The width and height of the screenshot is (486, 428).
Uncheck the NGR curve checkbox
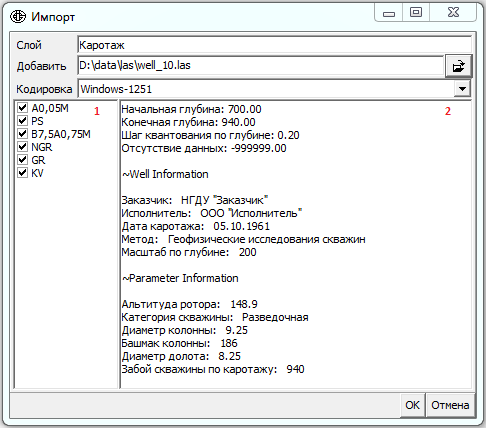point(22,147)
